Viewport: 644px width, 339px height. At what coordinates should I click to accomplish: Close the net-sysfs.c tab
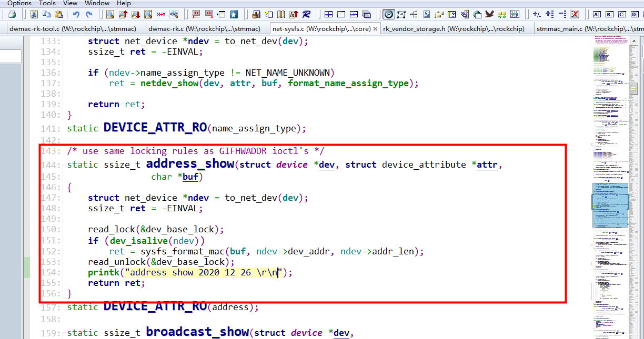[x=375, y=29]
